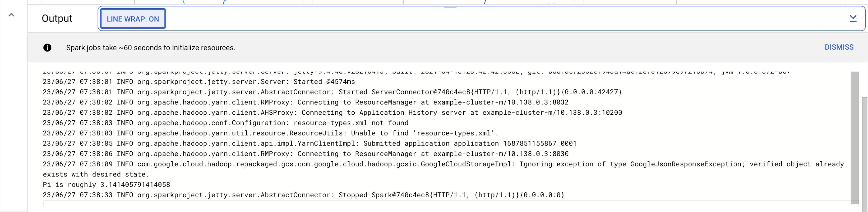
Task: Select the 'Started ServerConnector' log line
Action: point(332,92)
